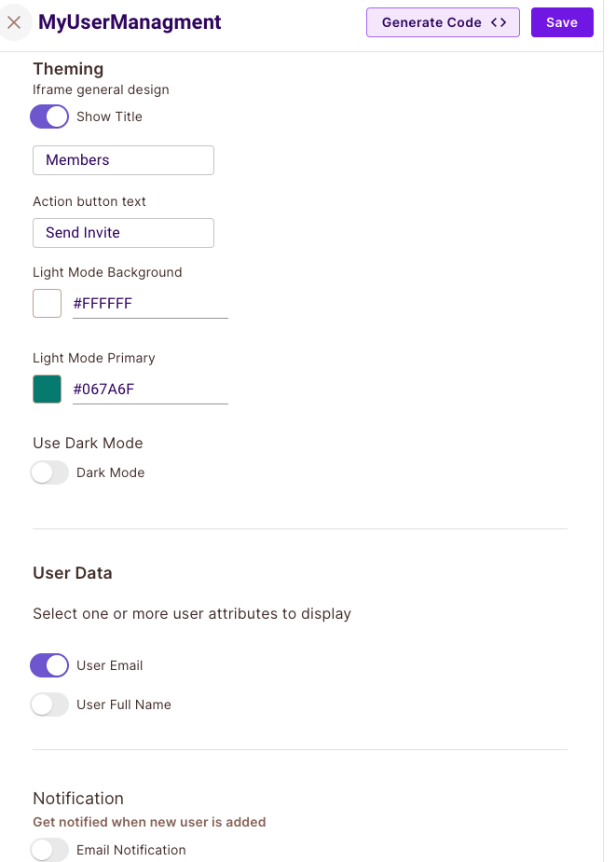
Task: Save the widget configuration
Action: 562,22
